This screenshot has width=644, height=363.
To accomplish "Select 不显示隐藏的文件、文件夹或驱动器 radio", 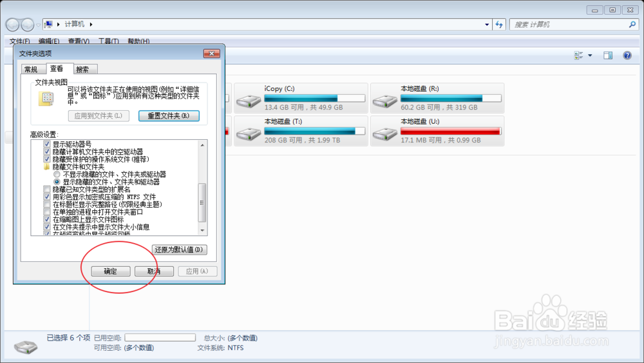I will pos(57,174).
